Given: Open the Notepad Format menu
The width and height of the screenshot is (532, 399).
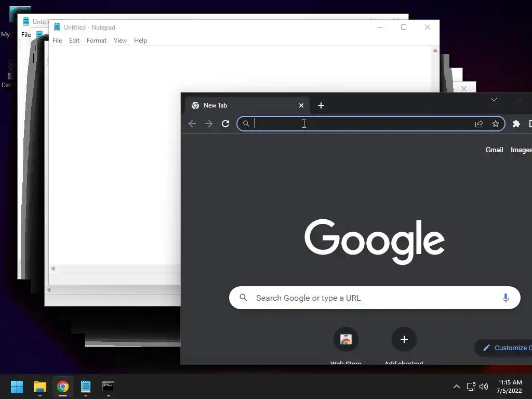Looking at the screenshot, I should click(x=96, y=41).
